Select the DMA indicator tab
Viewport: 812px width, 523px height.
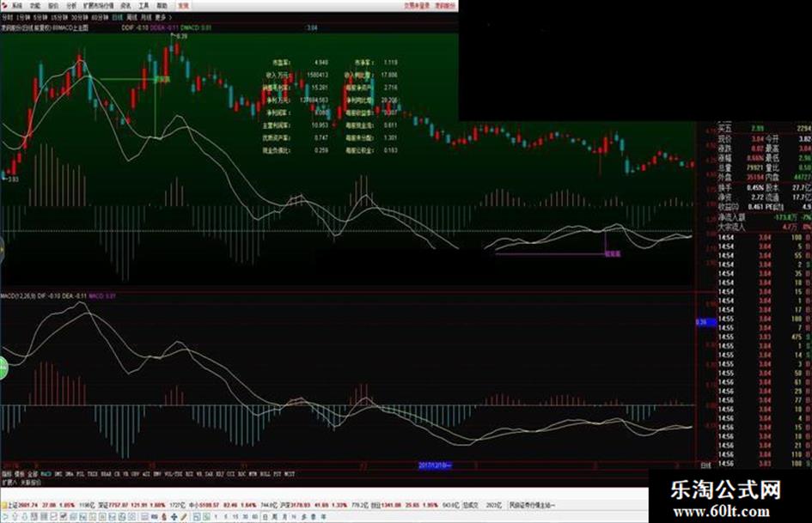[x=70, y=474]
